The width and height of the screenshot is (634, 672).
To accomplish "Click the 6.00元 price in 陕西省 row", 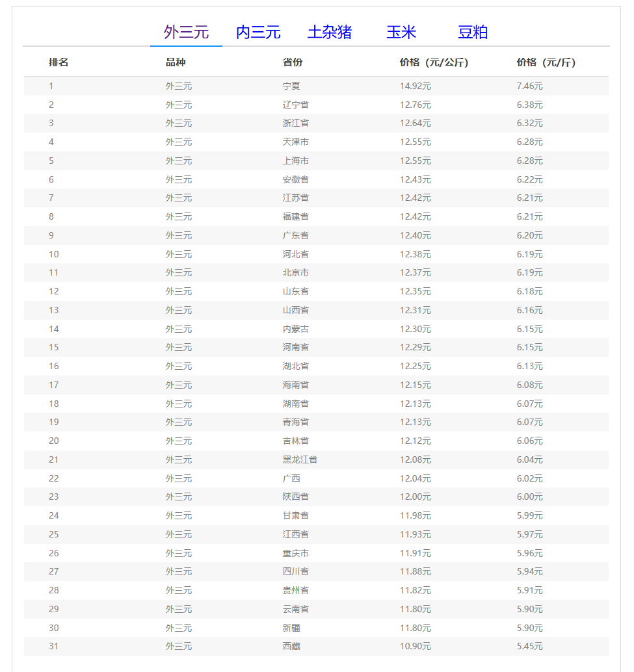I will pos(529,497).
